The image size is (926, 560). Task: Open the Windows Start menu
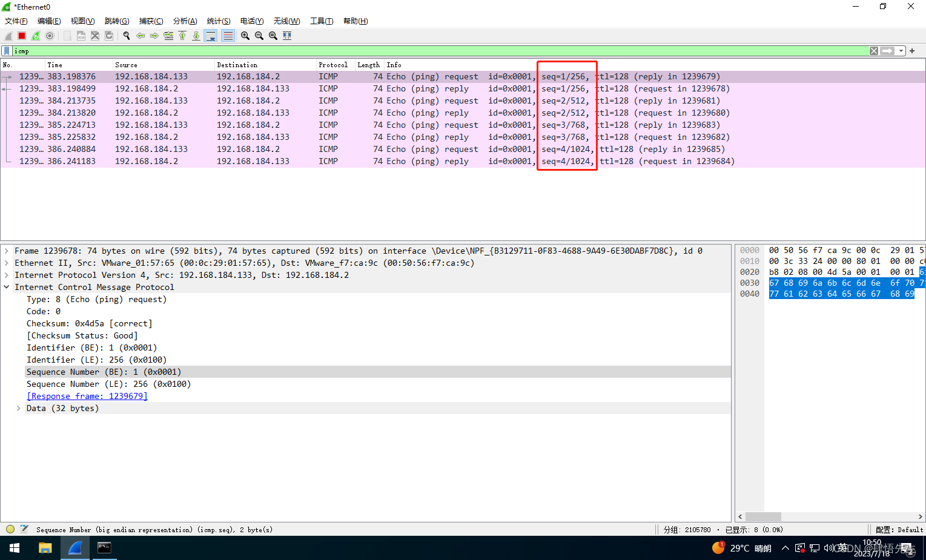15,548
